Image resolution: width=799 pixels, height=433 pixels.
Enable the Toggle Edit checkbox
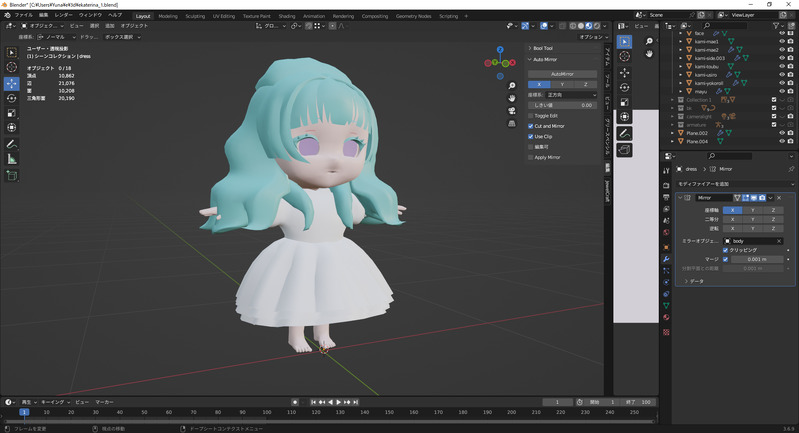pyautogui.click(x=531, y=115)
